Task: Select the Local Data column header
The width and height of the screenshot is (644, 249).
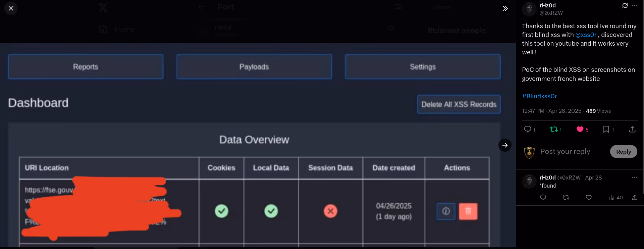Action: [x=271, y=168]
